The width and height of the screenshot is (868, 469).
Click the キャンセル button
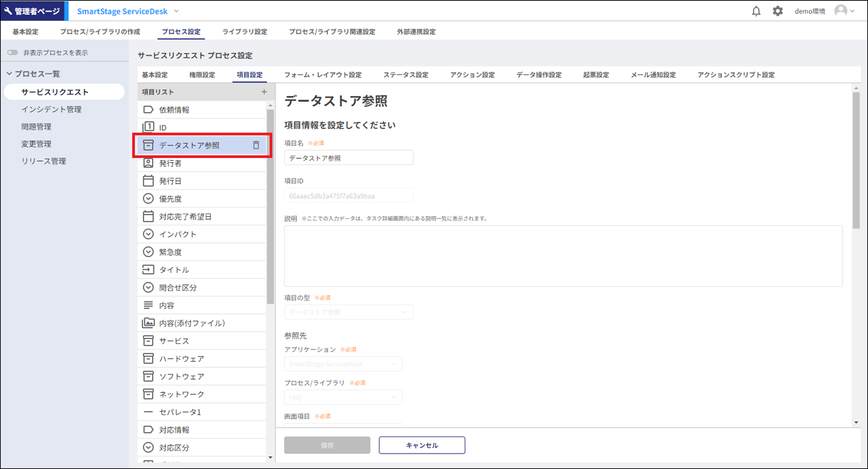(422, 445)
